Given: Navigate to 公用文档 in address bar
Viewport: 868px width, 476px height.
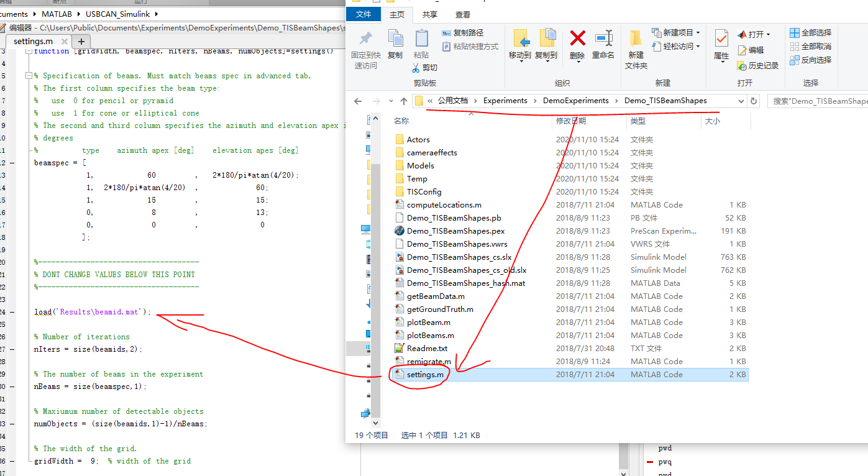Looking at the screenshot, I should click(452, 101).
